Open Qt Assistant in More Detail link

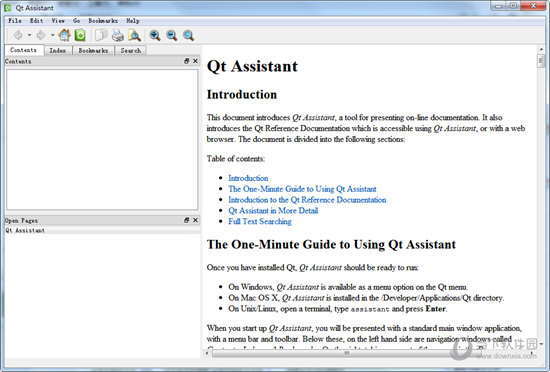[x=273, y=211]
